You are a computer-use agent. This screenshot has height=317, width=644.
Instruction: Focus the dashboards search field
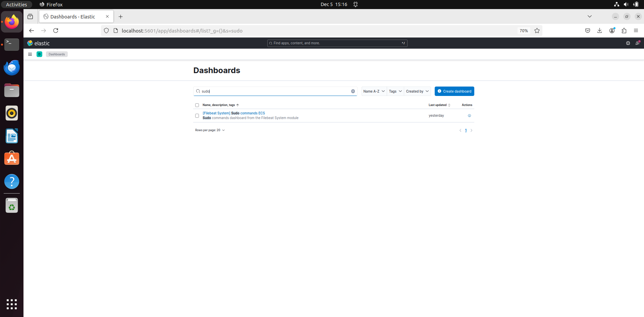pos(275,91)
